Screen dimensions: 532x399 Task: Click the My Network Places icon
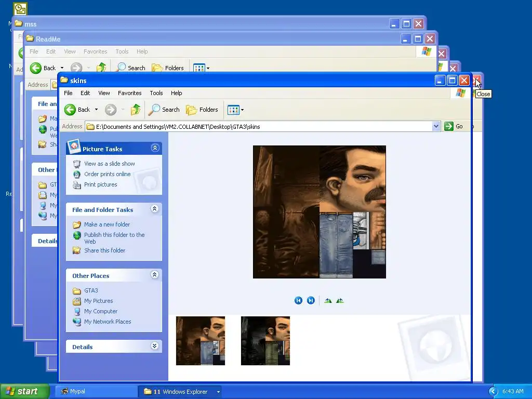(x=77, y=322)
